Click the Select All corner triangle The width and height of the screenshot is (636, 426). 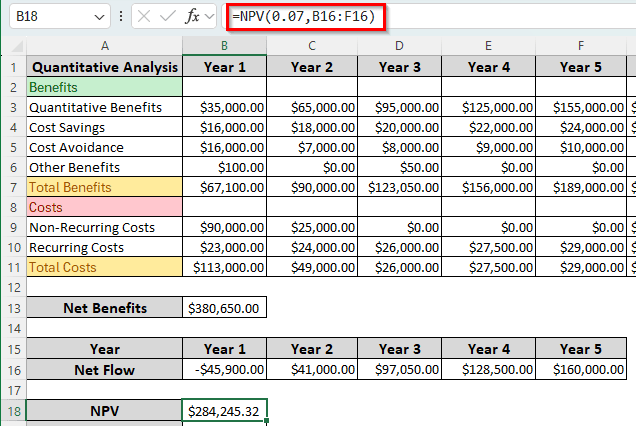pos(17,46)
